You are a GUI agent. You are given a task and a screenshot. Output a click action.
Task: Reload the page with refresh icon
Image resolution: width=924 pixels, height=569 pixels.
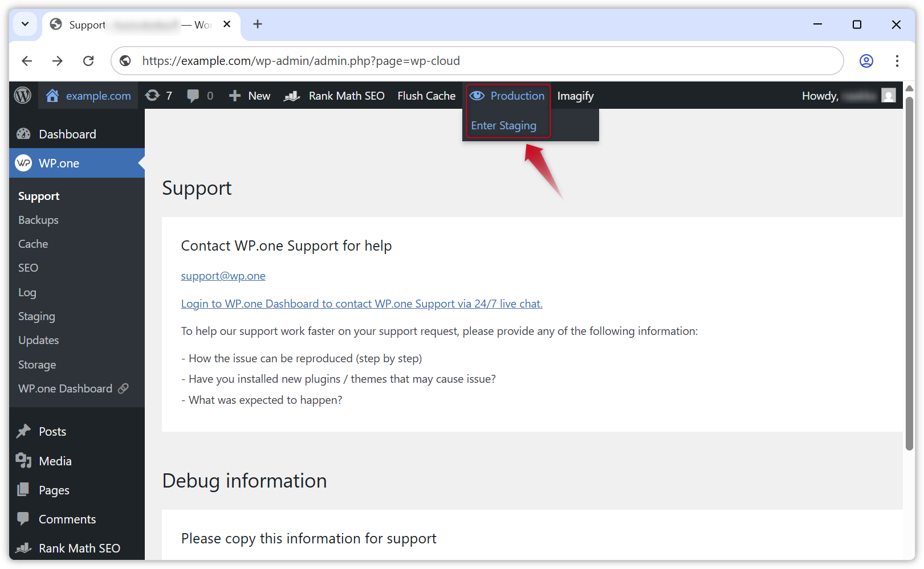pyautogui.click(x=88, y=61)
